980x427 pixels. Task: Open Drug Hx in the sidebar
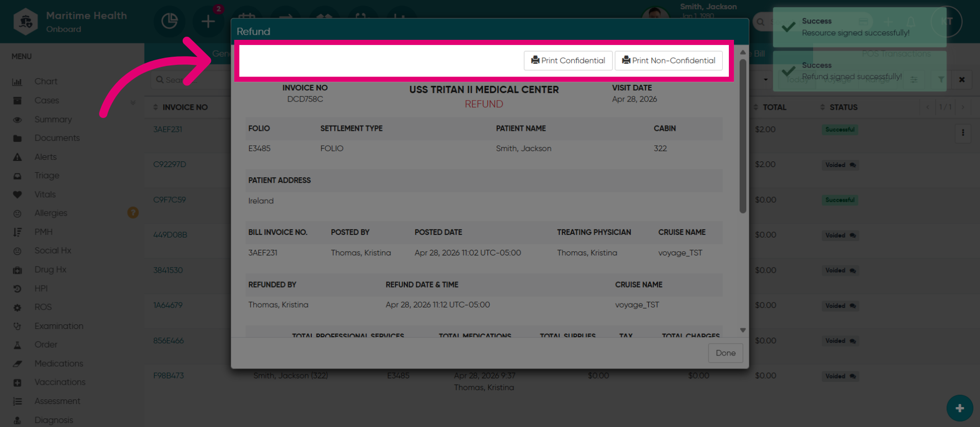[51, 270]
